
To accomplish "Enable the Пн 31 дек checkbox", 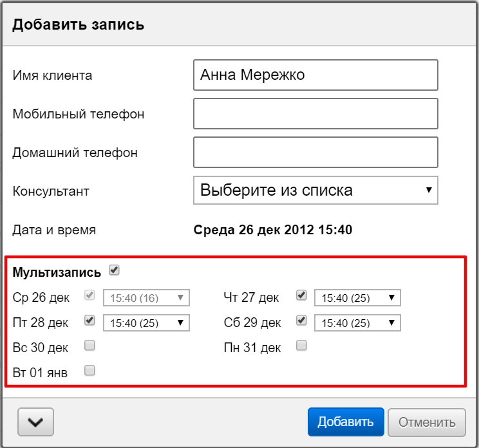I will [x=301, y=346].
